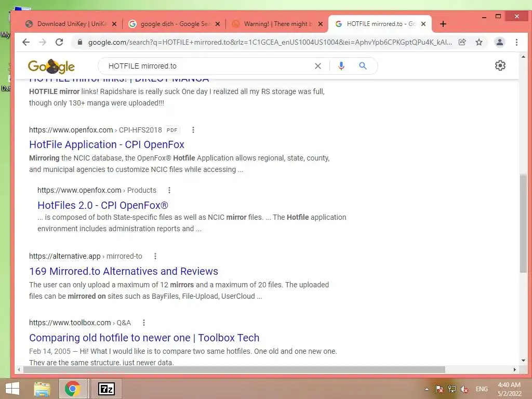
Task: Open HotFiles 2.0 - CPI OpenFox link
Action: coord(103,205)
